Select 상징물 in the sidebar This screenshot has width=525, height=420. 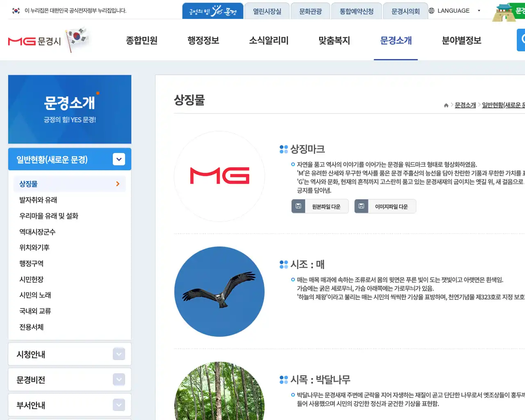[x=70, y=184]
